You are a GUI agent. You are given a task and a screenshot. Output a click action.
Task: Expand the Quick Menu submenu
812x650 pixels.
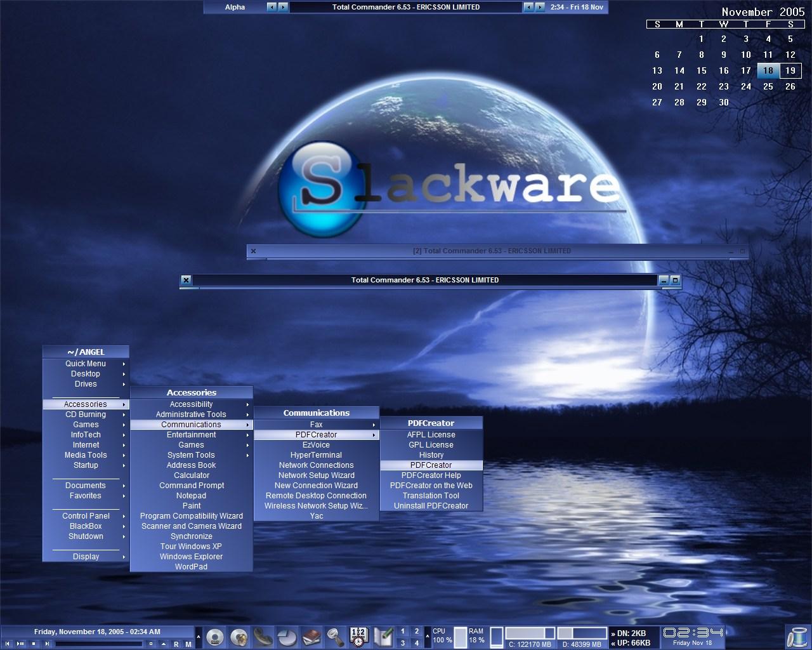[86, 364]
